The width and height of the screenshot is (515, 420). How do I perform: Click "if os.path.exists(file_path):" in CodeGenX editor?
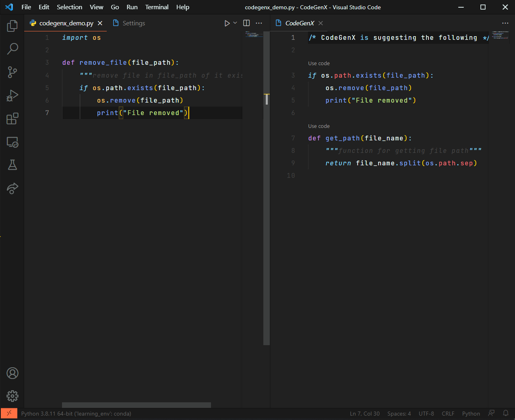click(x=371, y=76)
